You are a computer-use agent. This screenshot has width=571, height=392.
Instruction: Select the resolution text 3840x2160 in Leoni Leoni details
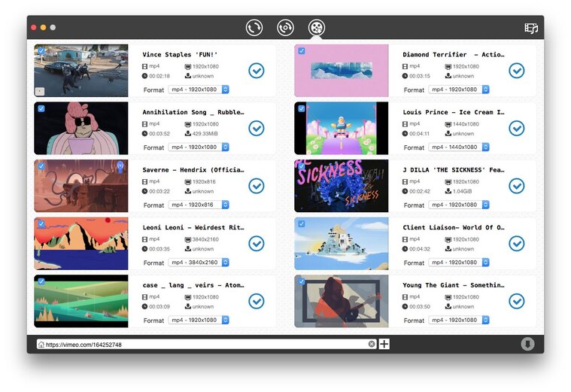click(205, 239)
